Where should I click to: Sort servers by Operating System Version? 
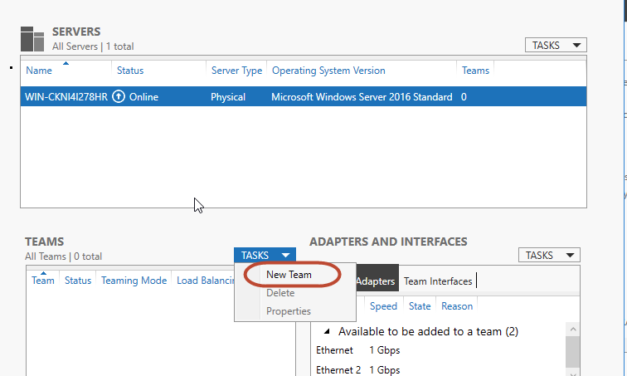(x=329, y=70)
